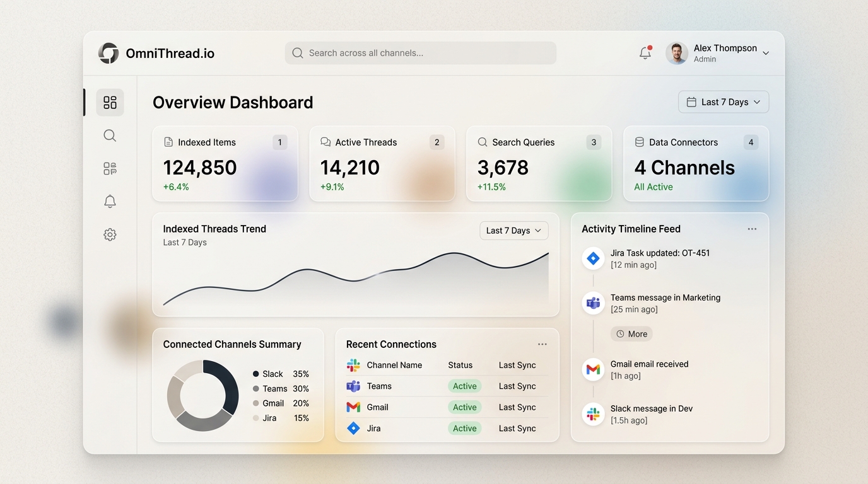The height and width of the screenshot is (484, 868).
Task: Open the alerts bell icon in sidebar
Action: coord(110,201)
